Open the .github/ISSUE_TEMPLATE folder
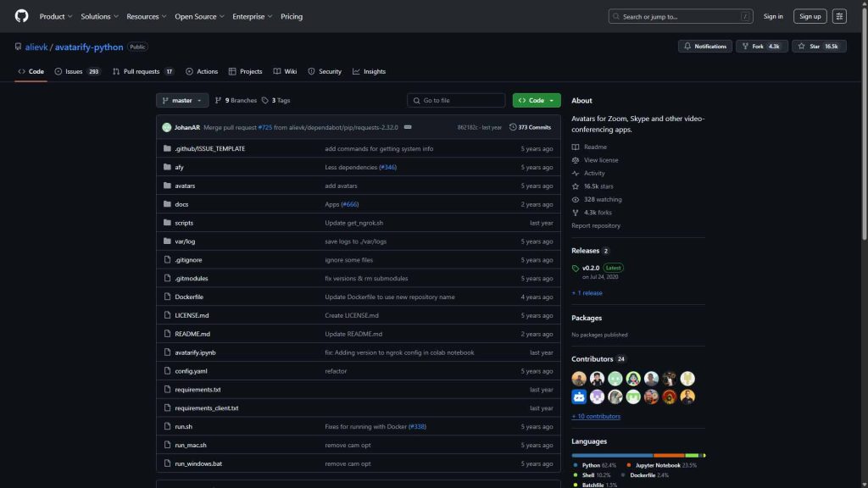The height and width of the screenshot is (488, 868). click(x=210, y=148)
